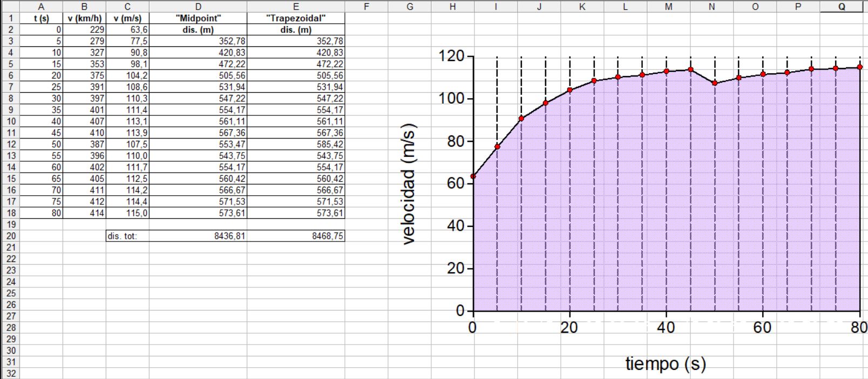Select time cell with value 80
Viewport: 868px width, 379px height.
41,213
